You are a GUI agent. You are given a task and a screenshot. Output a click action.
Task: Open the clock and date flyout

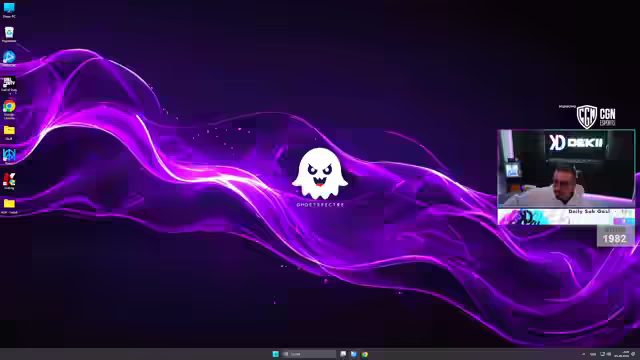pyautogui.click(x=622, y=354)
